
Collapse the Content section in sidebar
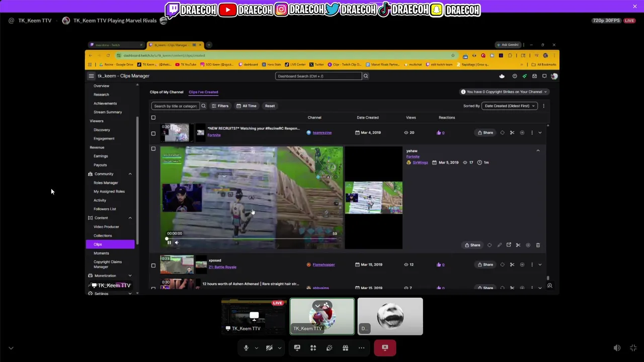point(130,218)
